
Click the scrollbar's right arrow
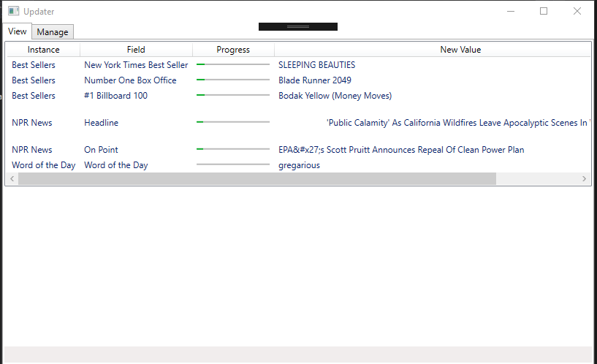coord(584,178)
